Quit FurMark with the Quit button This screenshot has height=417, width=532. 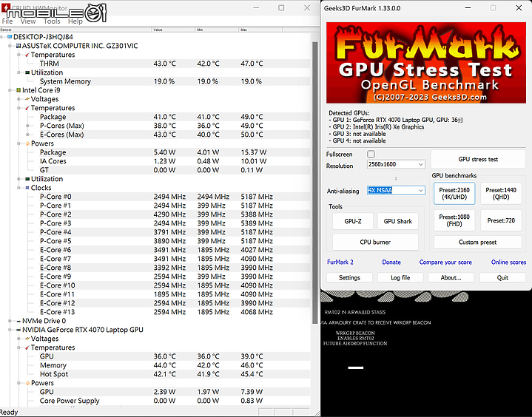[x=502, y=277]
